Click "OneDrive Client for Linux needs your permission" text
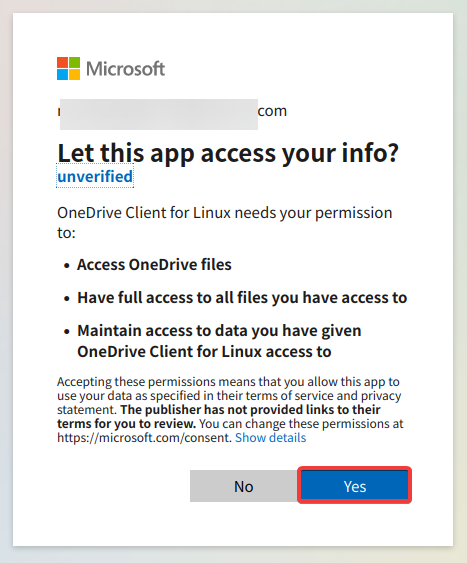467x563 pixels. pyautogui.click(x=225, y=213)
